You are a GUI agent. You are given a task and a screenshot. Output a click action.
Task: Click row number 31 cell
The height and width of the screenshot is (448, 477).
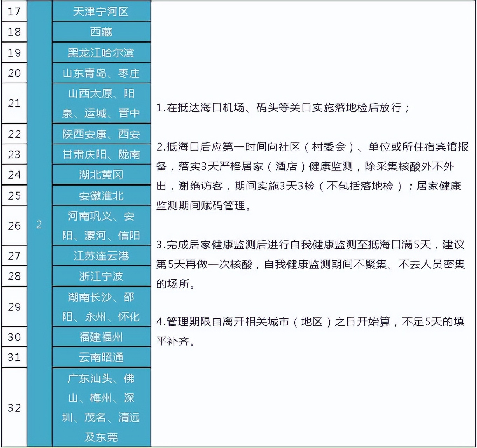click(x=14, y=357)
